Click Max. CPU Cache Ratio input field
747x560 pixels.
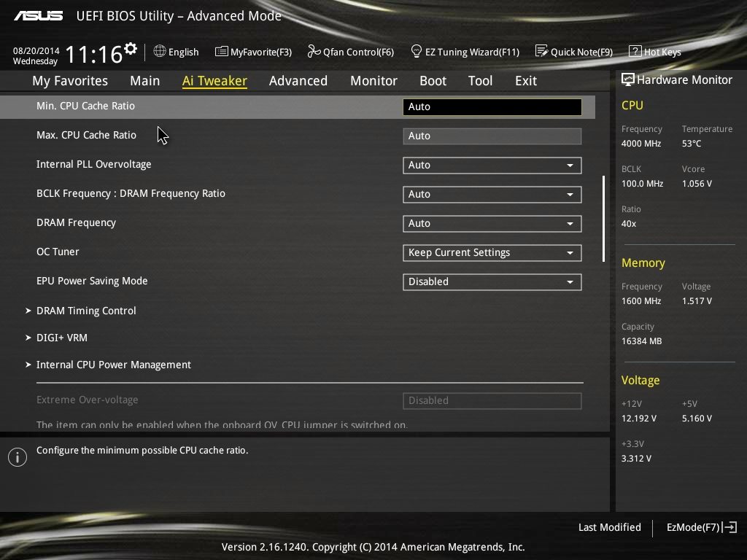492,136
